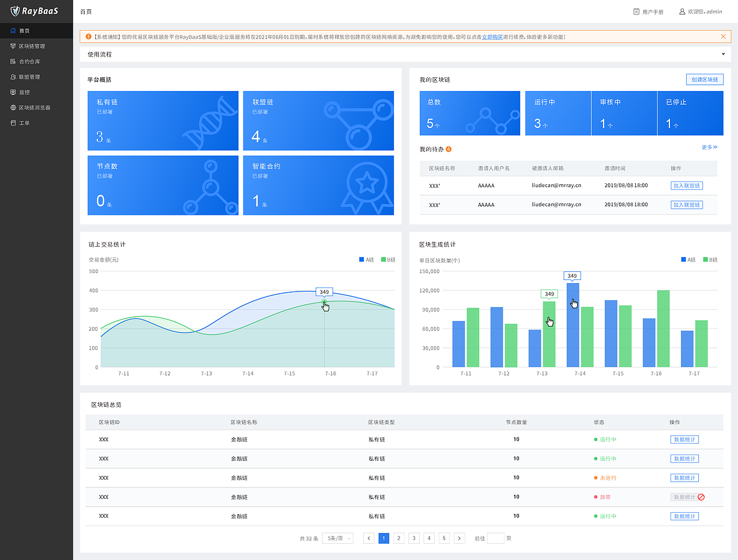
Task: Click the 7-14 blue A链 bar
Action: click(573, 325)
